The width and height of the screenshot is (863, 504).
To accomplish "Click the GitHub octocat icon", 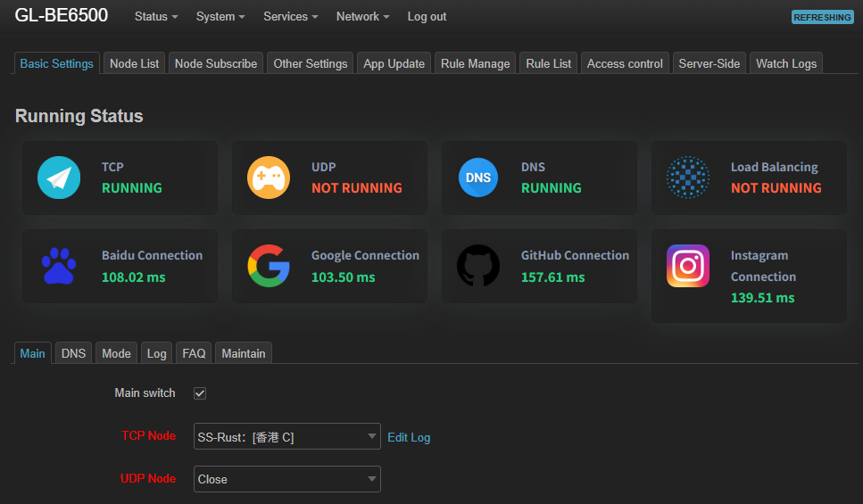I will coord(478,266).
